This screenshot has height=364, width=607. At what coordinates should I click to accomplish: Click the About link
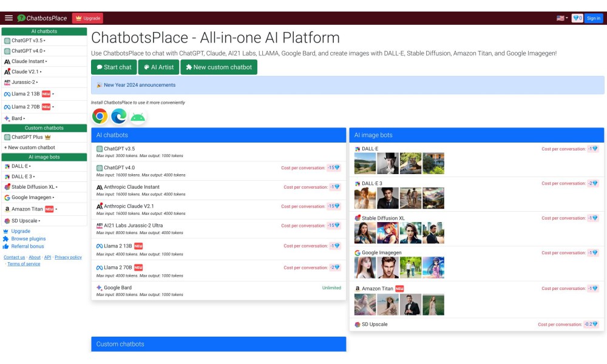[x=35, y=258]
